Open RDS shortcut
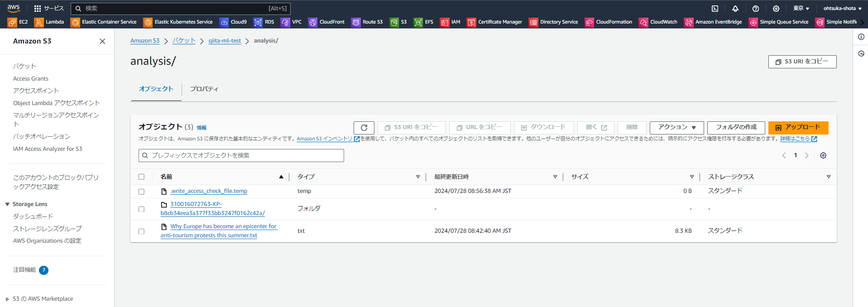The height and width of the screenshot is (307, 868). point(264,22)
